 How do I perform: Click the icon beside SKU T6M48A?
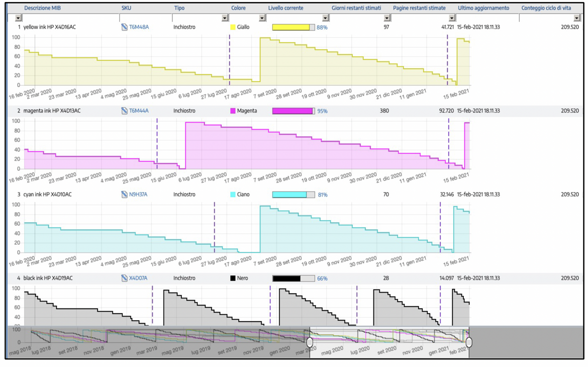[x=125, y=27]
